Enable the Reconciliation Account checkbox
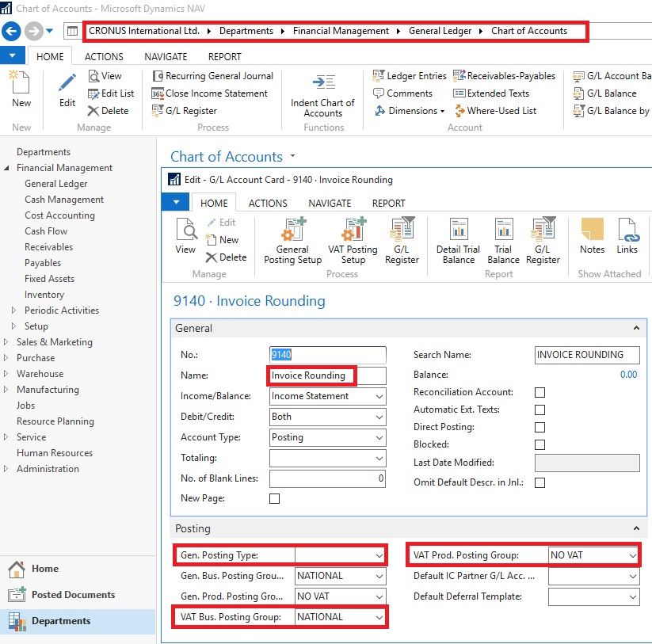 540,392
